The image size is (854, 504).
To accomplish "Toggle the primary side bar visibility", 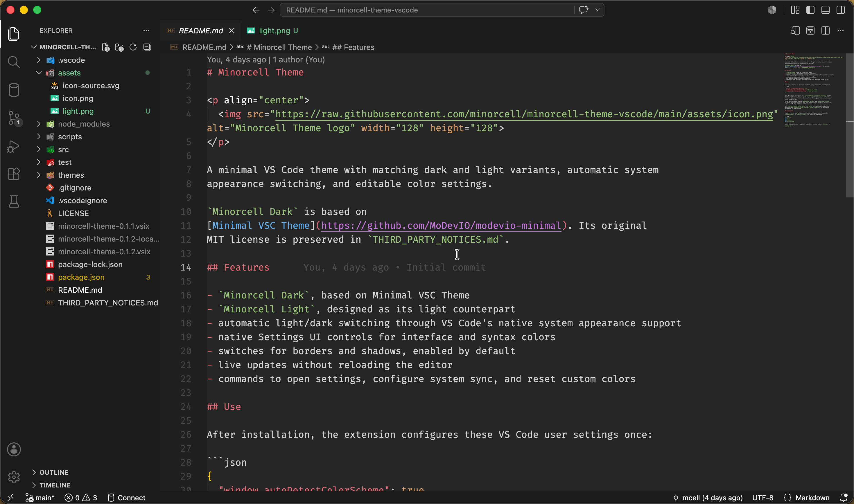I will (x=810, y=10).
